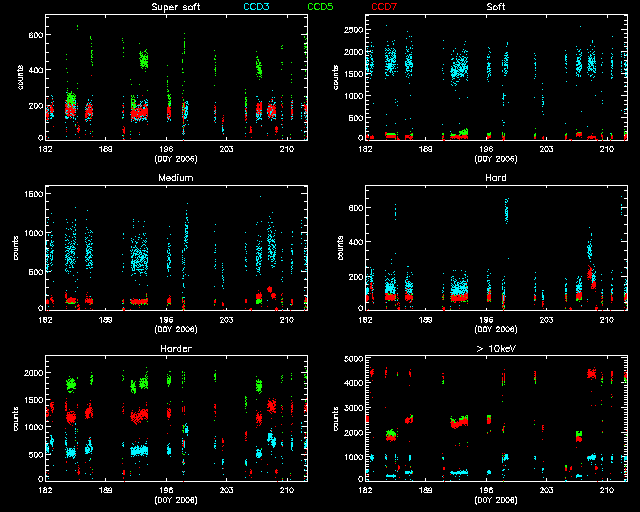Click the 'counts' y-axis label of Medium plot
Image resolution: width=640 pixels, height=512 pixels.
click(16, 248)
